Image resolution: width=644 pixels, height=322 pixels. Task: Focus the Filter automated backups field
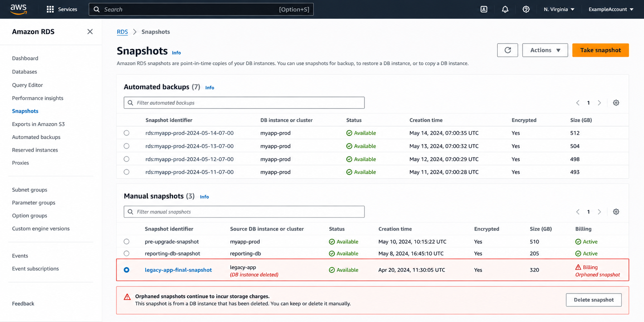click(244, 103)
